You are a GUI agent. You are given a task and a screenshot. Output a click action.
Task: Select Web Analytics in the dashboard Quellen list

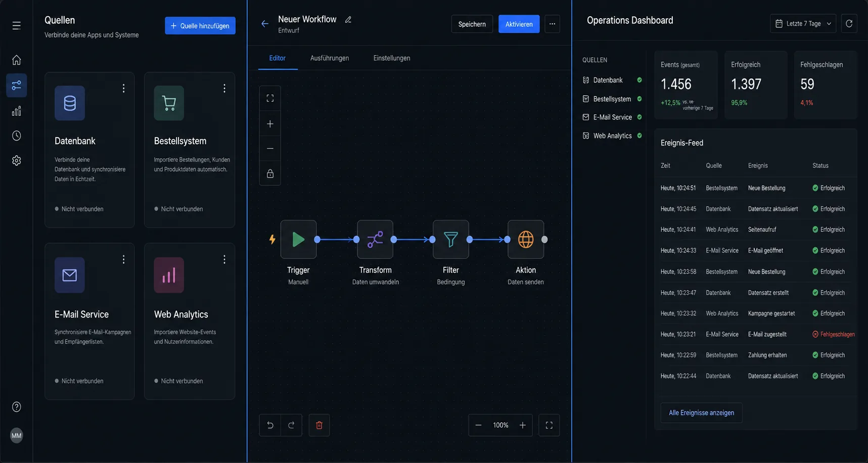pos(612,136)
